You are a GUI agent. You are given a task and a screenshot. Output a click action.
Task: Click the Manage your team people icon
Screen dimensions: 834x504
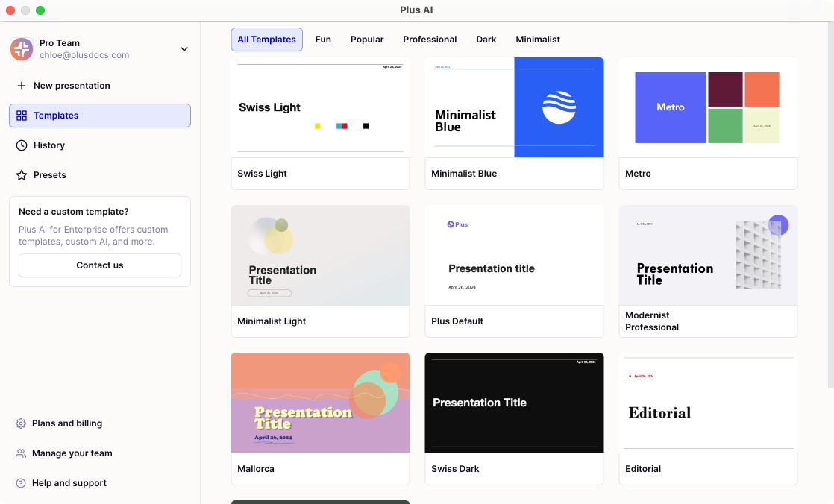21,453
